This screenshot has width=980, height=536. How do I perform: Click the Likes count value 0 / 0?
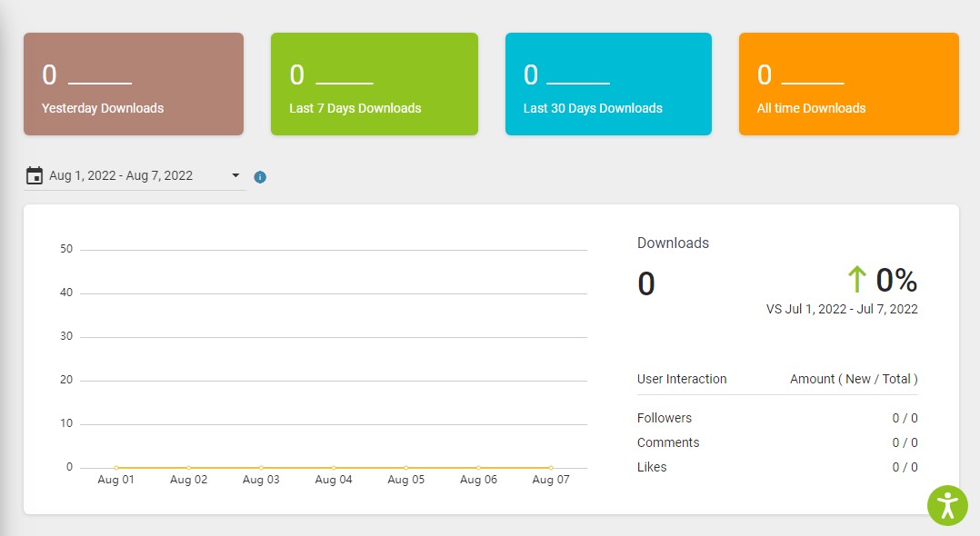click(x=905, y=467)
